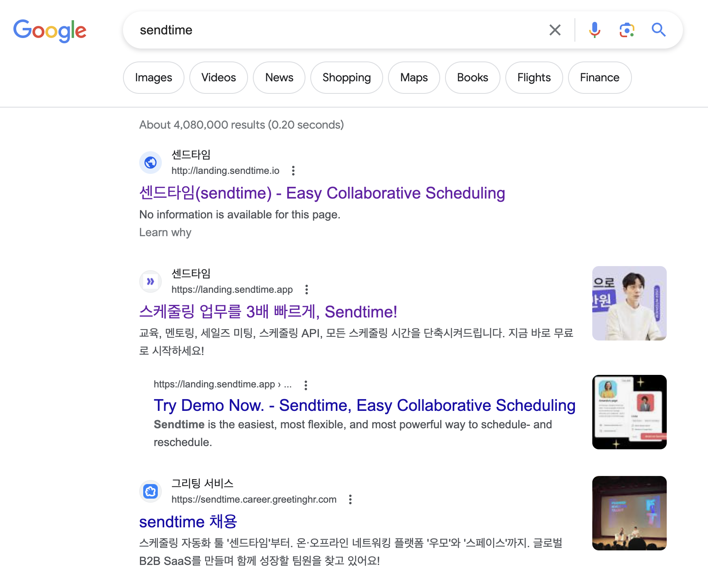Open three-dot menu for Try Demo Now result
The width and height of the screenshot is (708, 588).
306,385
